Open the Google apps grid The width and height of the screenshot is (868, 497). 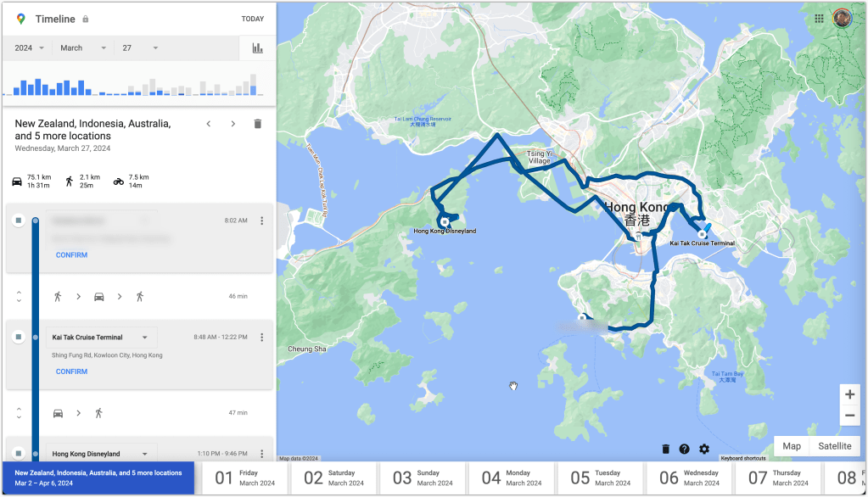[819, 19]
